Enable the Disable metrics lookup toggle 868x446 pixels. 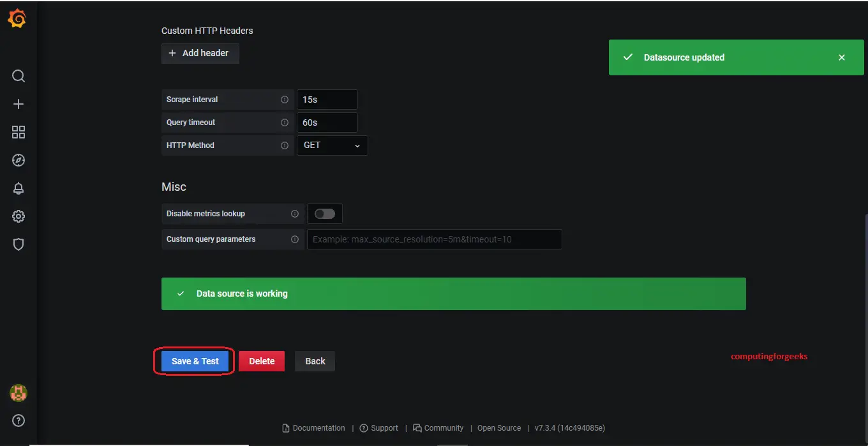(x=324, y=213)
